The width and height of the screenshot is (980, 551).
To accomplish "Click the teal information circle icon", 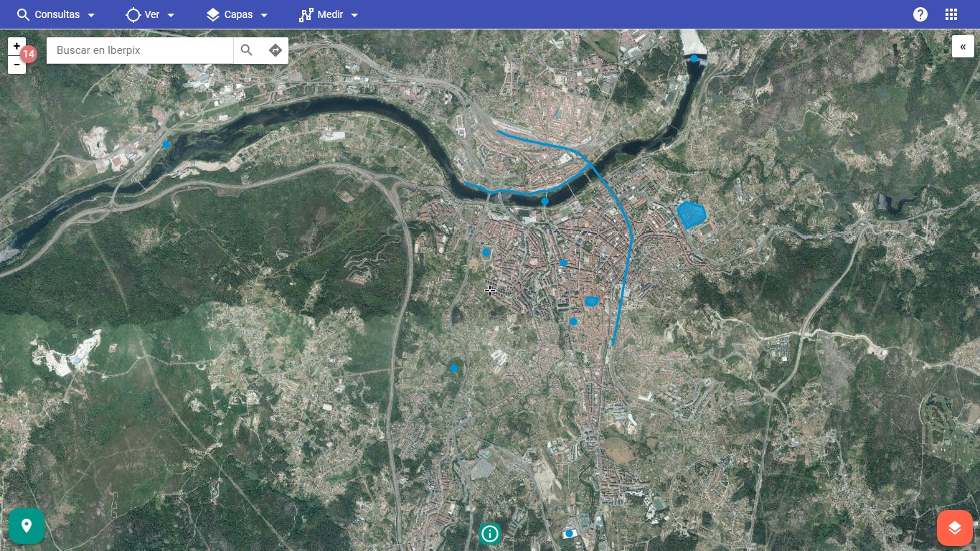I will (x=490, y=533).
